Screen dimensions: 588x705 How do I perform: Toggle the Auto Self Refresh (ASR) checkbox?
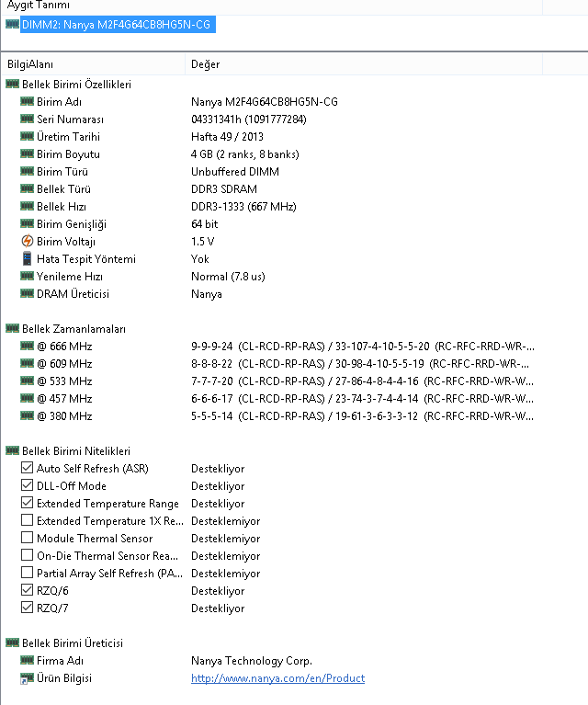[27, 468]
